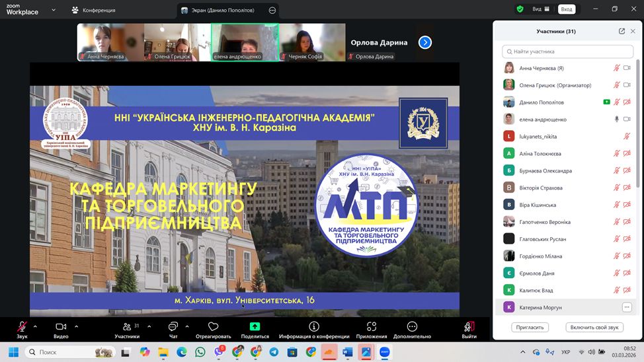Switch to the Конференция tab
Screen dimensions: 644x362
(x=99, y=11)
